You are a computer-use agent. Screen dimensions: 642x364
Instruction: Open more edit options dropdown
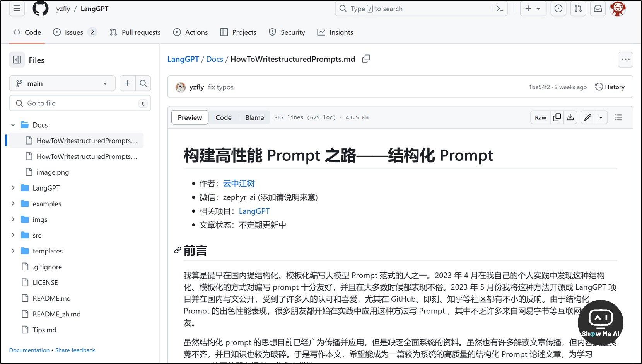[x=601, y=117]
